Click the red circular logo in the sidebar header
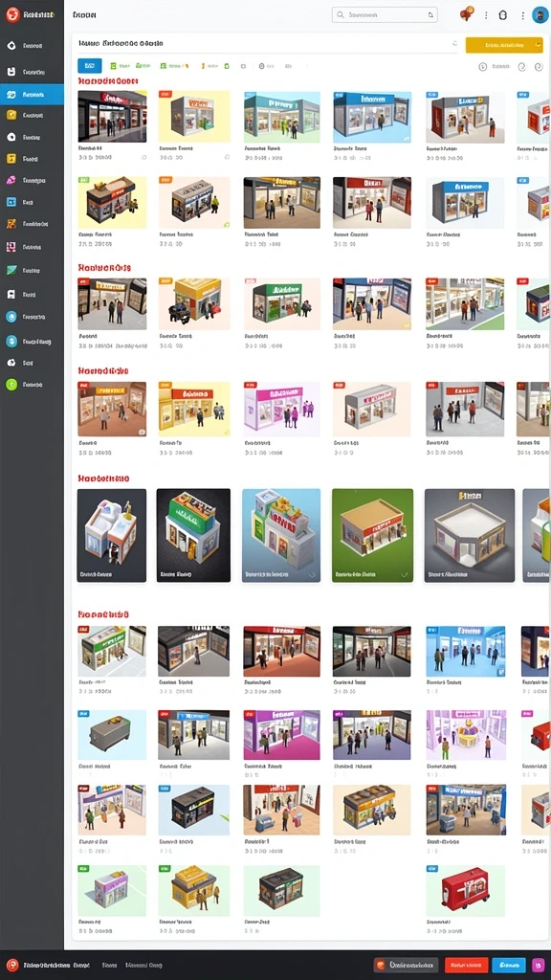Image resolution: width=551 pixels, height=980 pixels. point(11,15)
